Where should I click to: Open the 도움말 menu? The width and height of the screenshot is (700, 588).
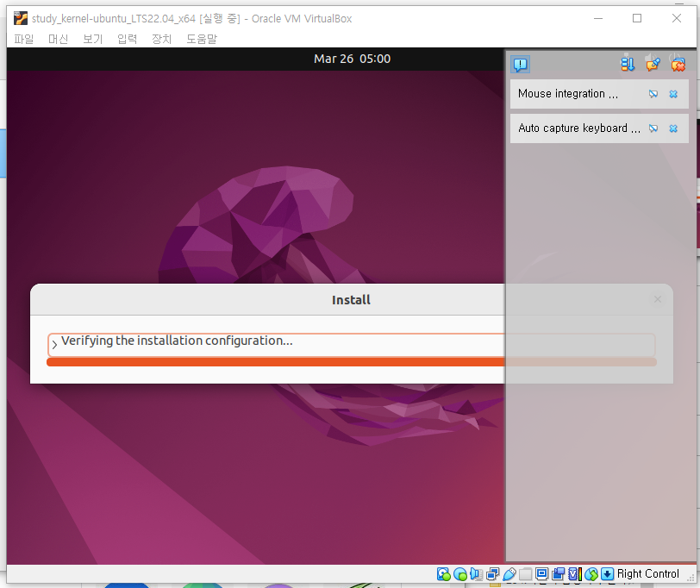coord(201,39)
